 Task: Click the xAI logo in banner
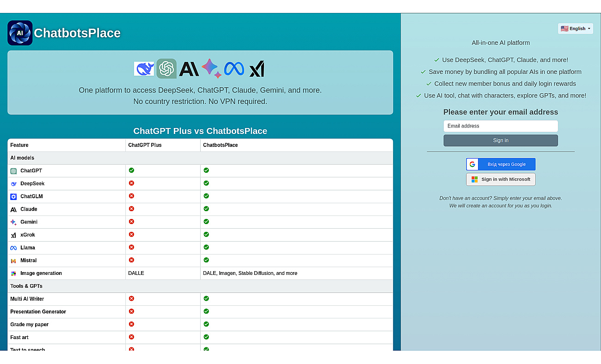pos(257,69)
